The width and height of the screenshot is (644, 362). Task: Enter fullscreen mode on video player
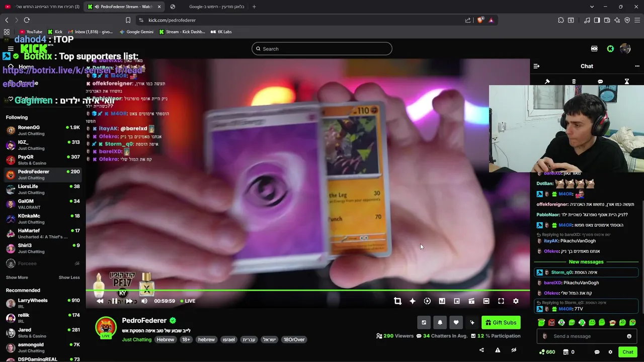click(501, 301)
